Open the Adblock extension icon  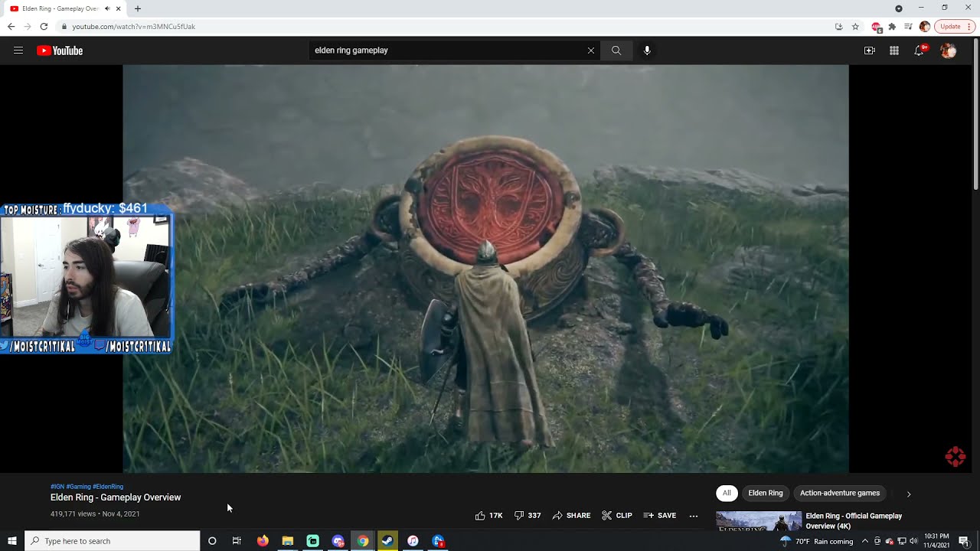[877, 27]
